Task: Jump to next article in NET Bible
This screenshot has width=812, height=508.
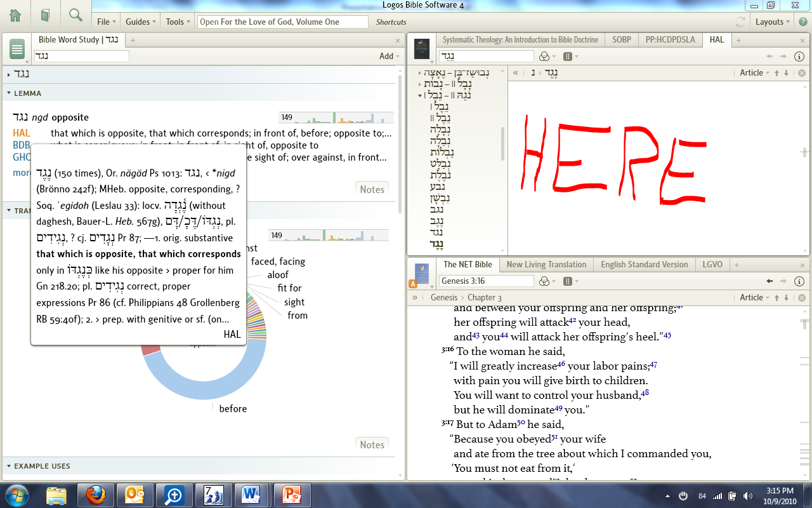Action: pos(786,297)
